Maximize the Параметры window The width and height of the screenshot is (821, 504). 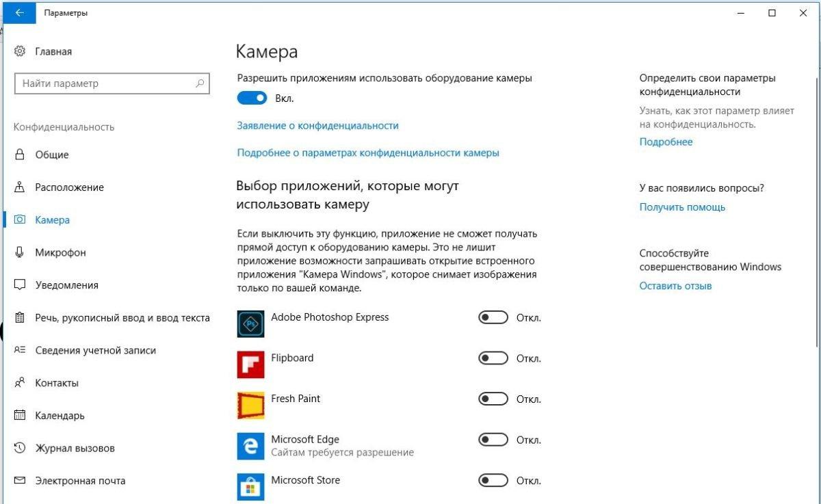772,13
